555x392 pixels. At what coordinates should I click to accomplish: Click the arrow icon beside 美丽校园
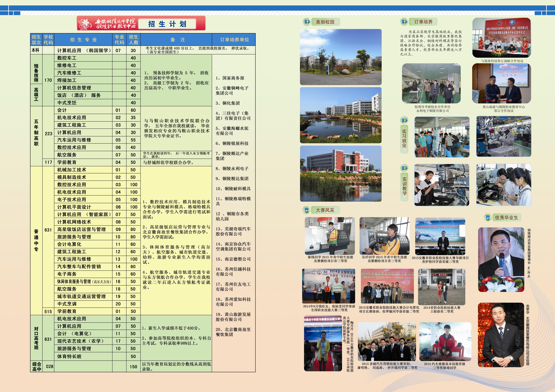(x=307, y=22)
